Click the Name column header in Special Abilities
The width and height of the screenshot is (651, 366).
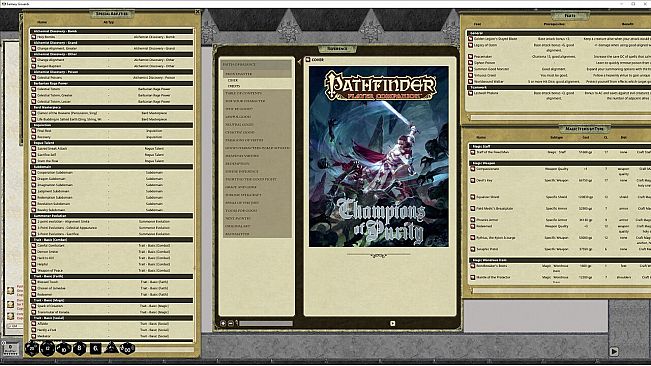42,22
